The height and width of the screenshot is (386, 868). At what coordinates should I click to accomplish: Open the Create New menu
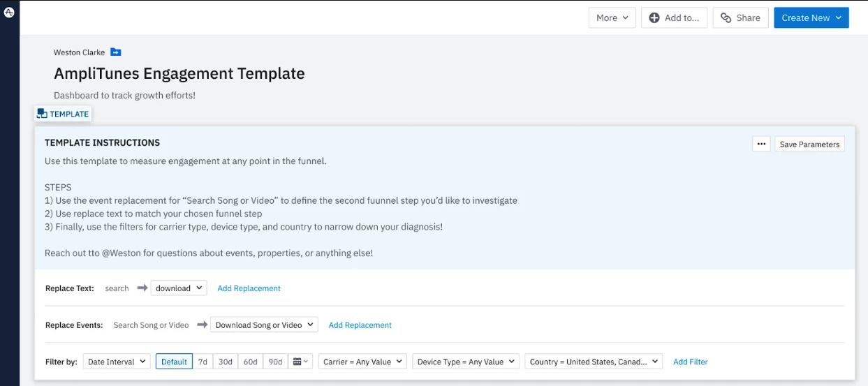pyautogui.click(x=811, y=18)
